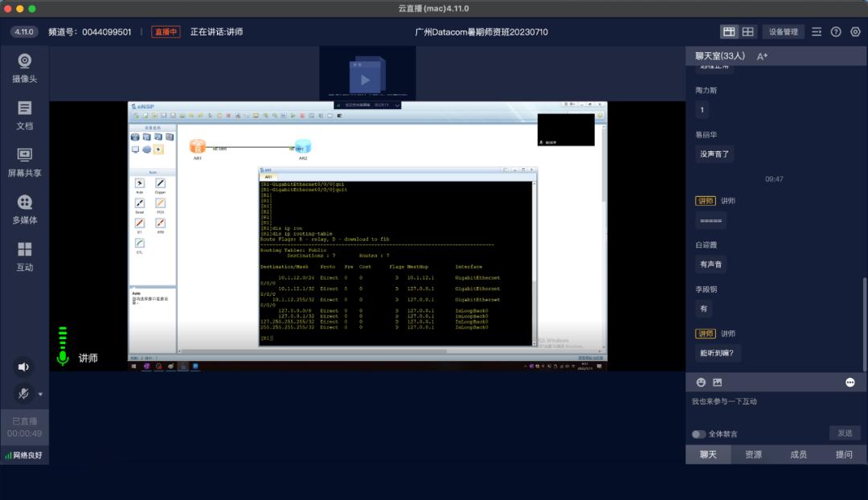Click the 屏幕共享 screen share icon
This screenshot has height=500, width=868.
click(24, 161)
